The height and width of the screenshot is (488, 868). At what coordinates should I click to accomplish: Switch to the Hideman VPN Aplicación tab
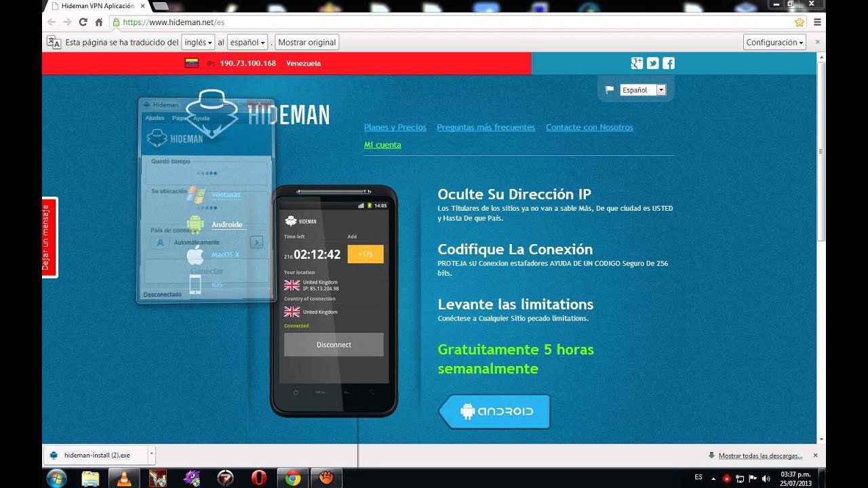click(x=98, y=6)
